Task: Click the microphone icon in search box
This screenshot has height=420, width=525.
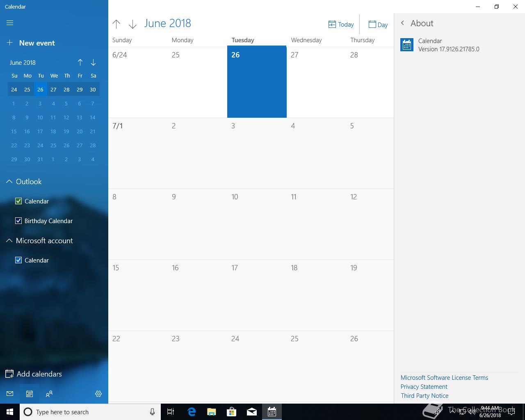Action: pyautogui.click(x=152, y=412)
